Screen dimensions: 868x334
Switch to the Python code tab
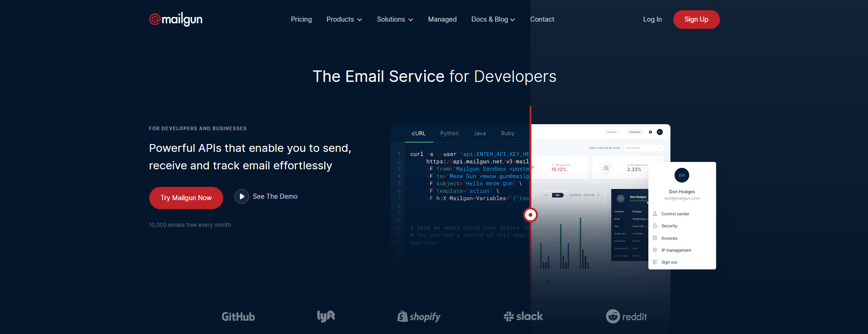[x=449, y=133]
